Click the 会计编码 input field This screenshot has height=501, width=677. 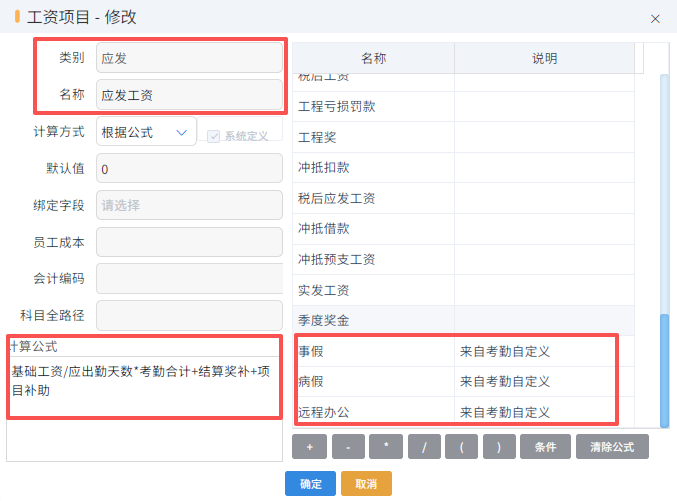[x=189, y=279]
